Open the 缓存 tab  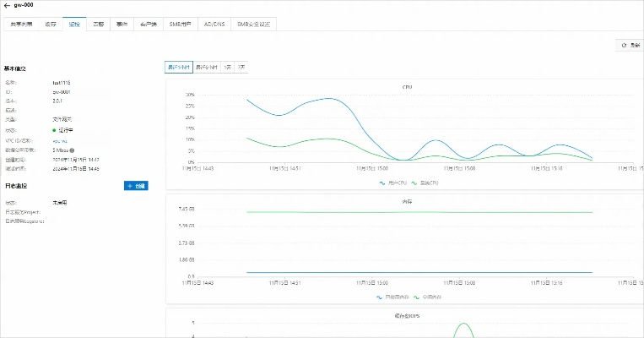click(x=51, y=25)
